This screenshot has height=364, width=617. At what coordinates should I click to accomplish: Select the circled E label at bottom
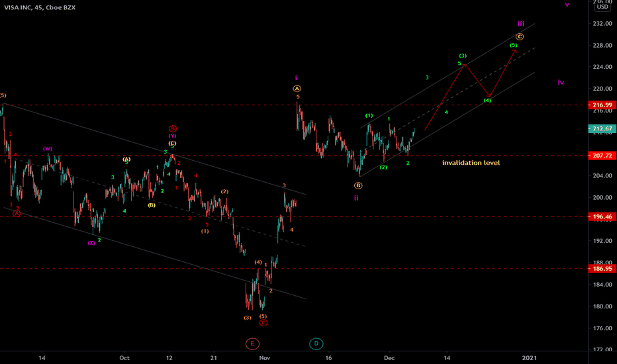[x=252, y=343]
